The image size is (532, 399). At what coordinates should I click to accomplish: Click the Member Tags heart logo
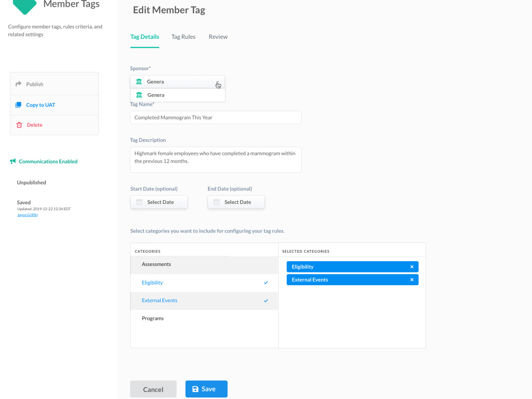pyautogui.click(x=24, y=5)
